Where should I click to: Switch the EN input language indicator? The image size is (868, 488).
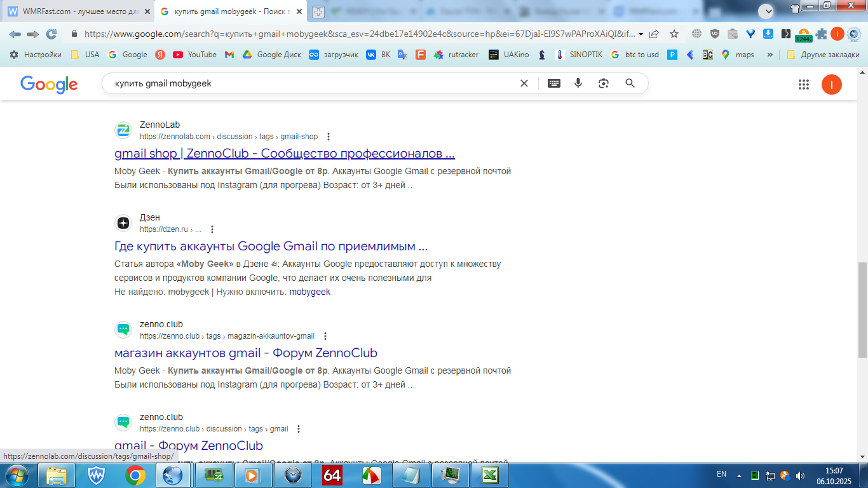click(721, 474)
